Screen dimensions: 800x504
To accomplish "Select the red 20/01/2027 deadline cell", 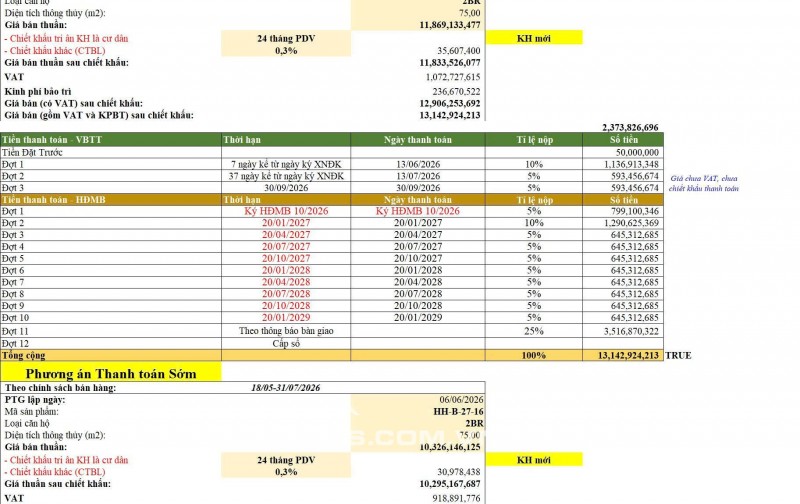I will click(x=286, y=223).
